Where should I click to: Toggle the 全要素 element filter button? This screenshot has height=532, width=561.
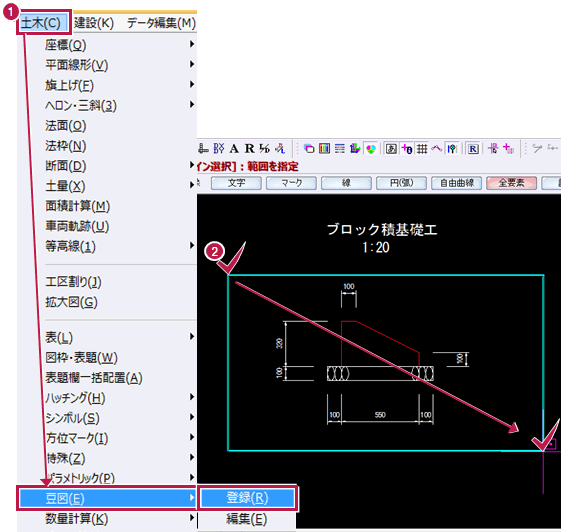(x=511, y=183)
